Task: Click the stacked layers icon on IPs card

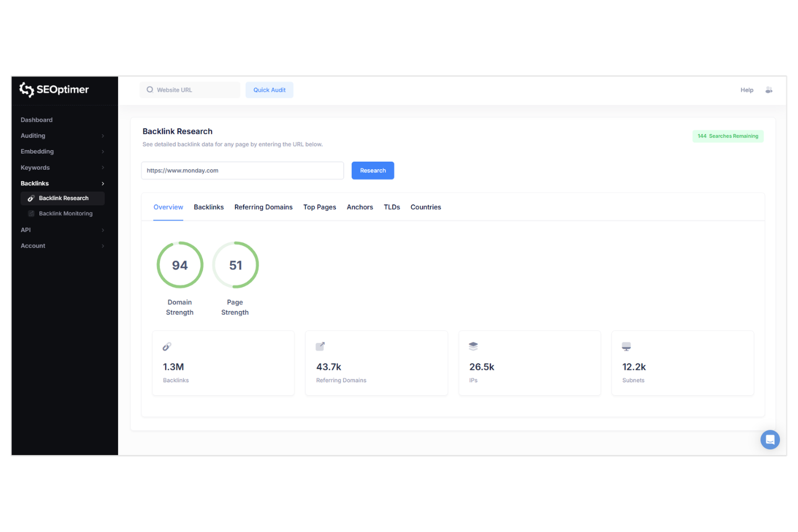Action: pos(473,346)
